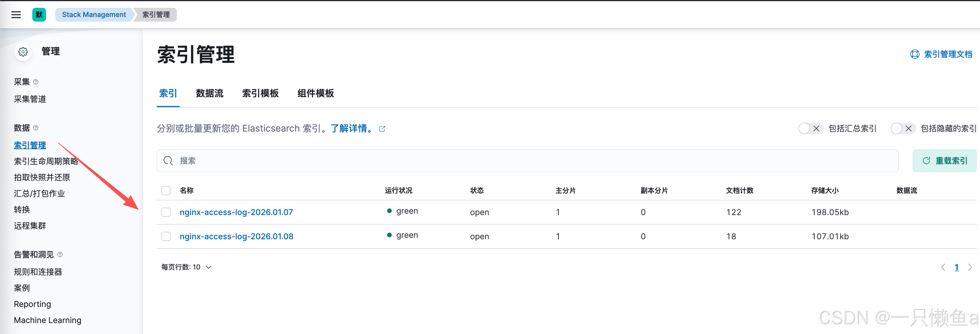Expand the 每页行数 rows-per-page dropdown
This screenshot has width=980, height=334.
(x=186, y=267)
